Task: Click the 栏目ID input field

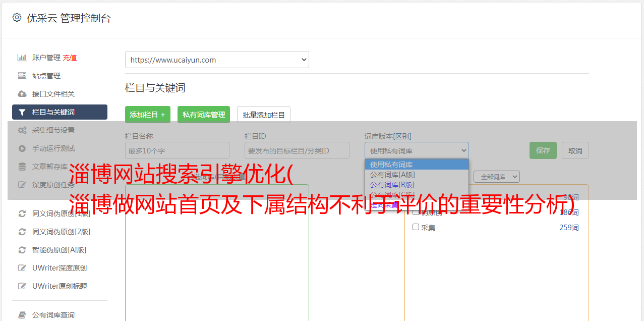Action: pyautogui.click(x=297, y=150)
